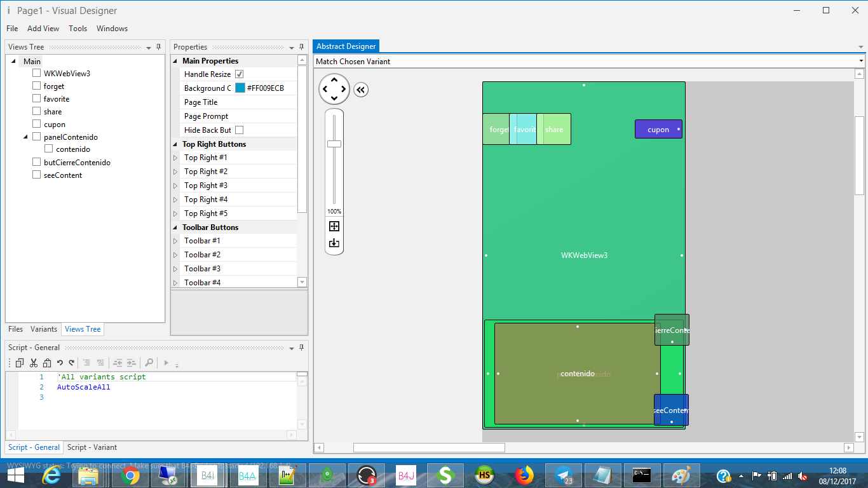
Task: Select the forget view in the designer
Action: [x=496, y=130]
